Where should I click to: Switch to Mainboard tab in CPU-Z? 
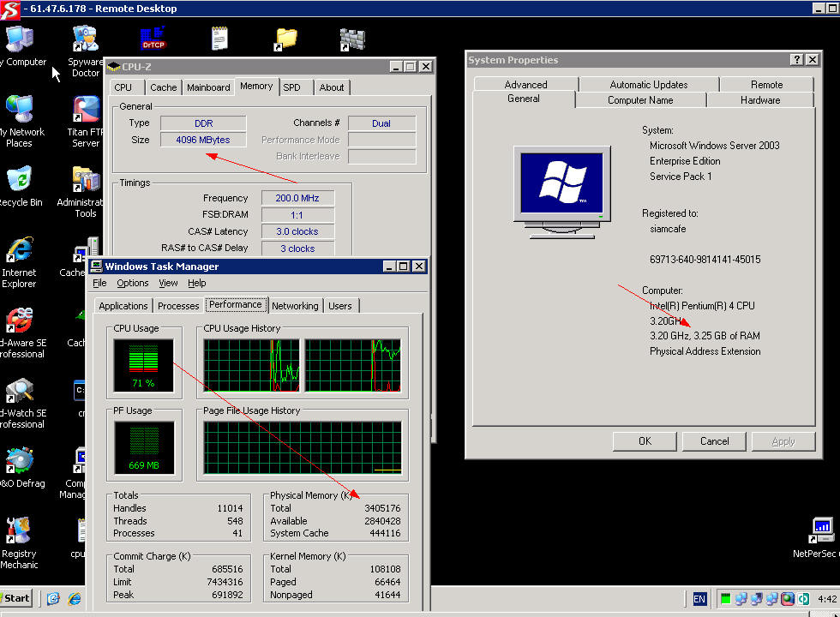(208, 87)
